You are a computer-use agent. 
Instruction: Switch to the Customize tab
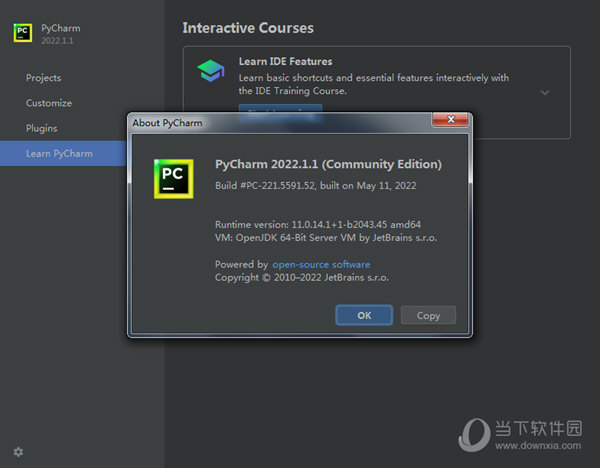point(49,103)
